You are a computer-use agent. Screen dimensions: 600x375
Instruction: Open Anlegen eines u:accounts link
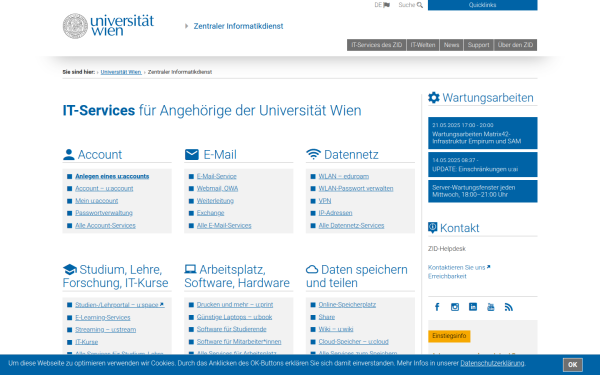(112, 176)
